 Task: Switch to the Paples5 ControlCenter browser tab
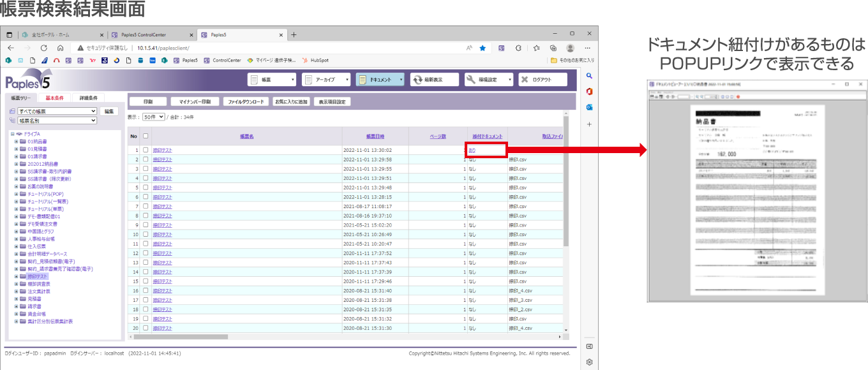(x=152, y=34)
